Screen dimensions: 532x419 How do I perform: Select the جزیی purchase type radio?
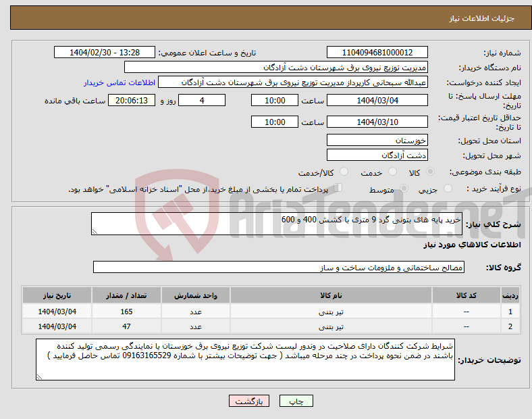448,188
